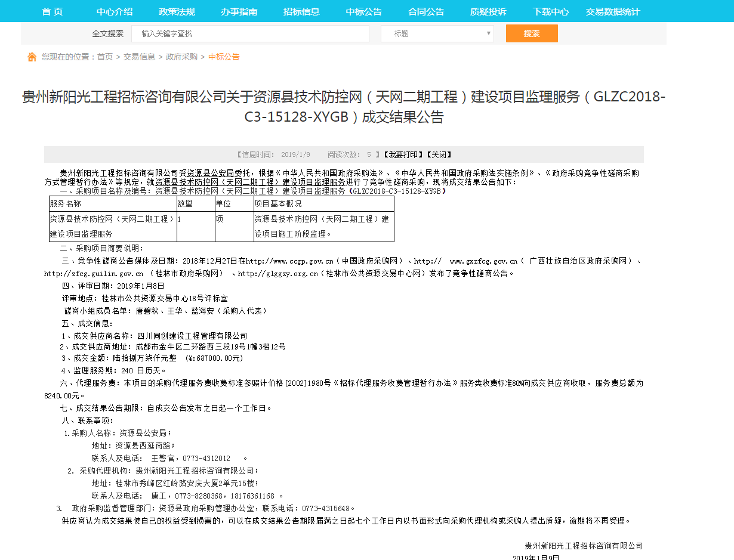734x560 pixels.
Task: Click 政府采购 in the breadcrumb
Action: tap(181, 57)
